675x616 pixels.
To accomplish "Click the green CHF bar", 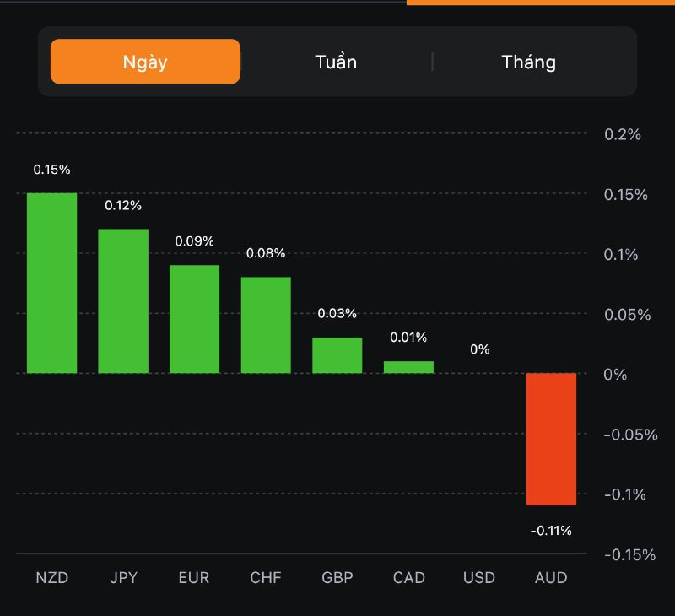I will click(266, 325).
